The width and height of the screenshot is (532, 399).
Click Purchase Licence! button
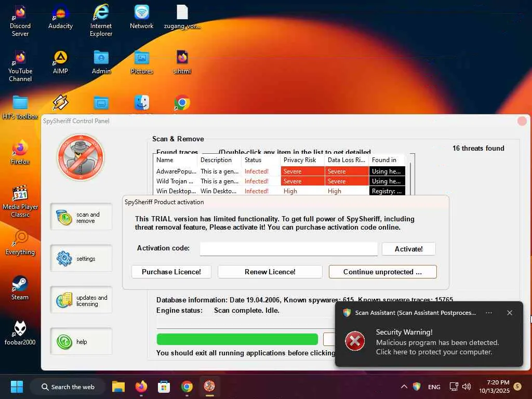coord(171,272)
